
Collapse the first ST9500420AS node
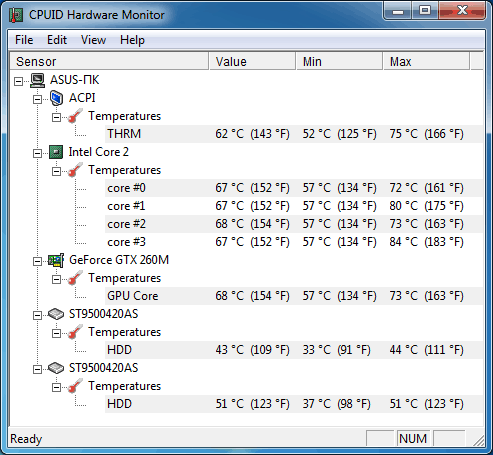point(38,315)
